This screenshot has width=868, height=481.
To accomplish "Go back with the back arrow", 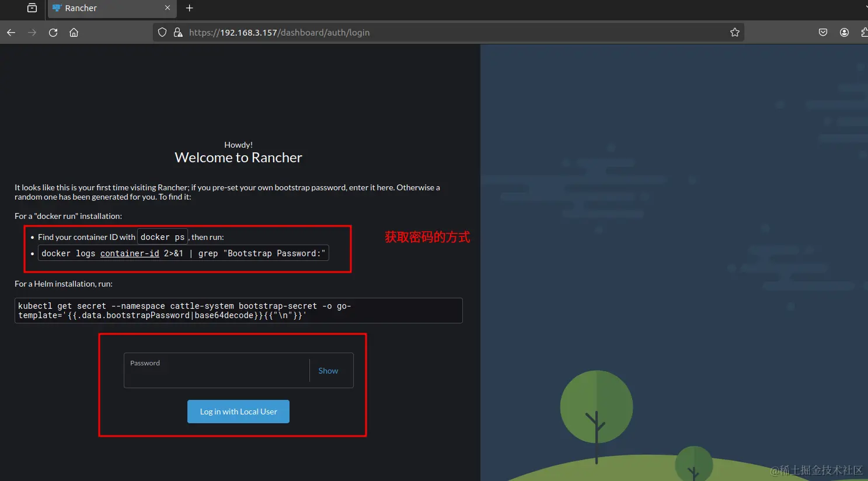I will point(11,33).
